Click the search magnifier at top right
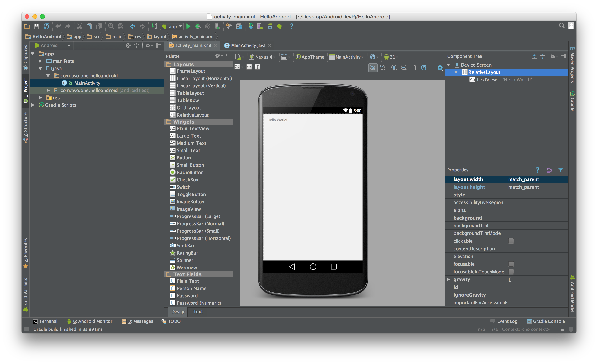This screenshot has height=364, width=598. click(x=561, y=26)
